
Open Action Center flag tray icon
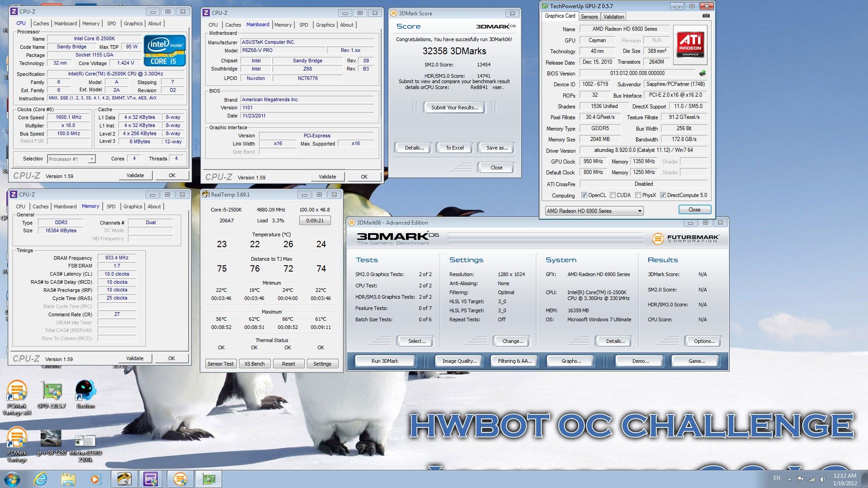pyautogui.click(x=800, y=479)
